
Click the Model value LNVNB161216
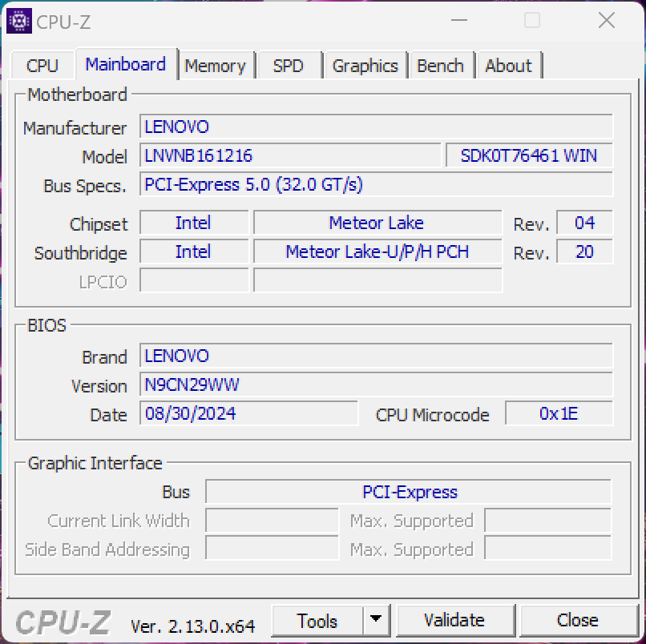tap(290, 155)
